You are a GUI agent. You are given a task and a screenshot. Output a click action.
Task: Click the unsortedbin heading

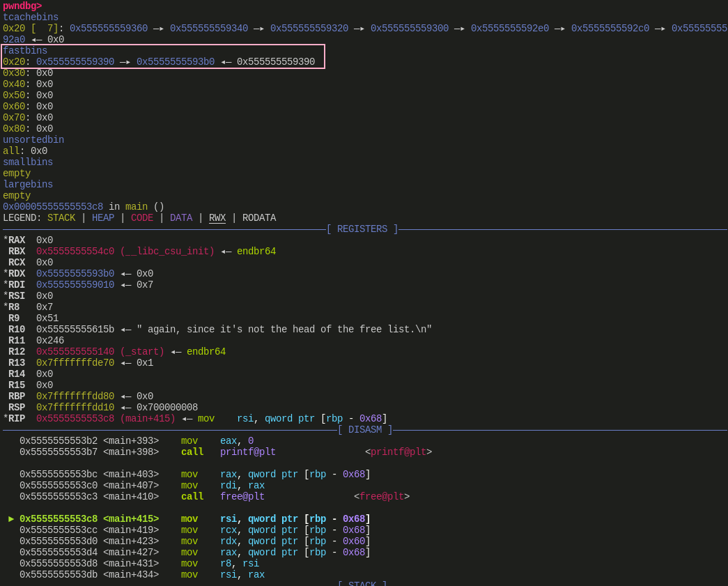[33, 140]
